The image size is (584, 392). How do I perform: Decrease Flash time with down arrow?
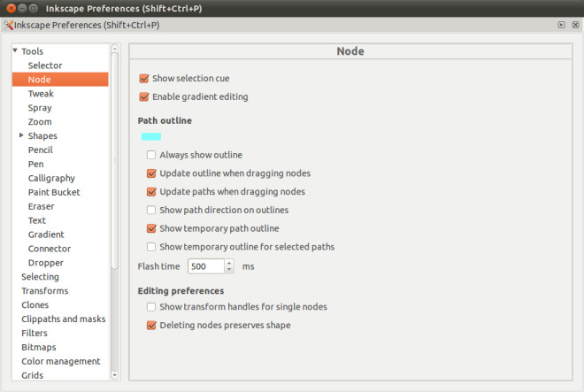229,270
